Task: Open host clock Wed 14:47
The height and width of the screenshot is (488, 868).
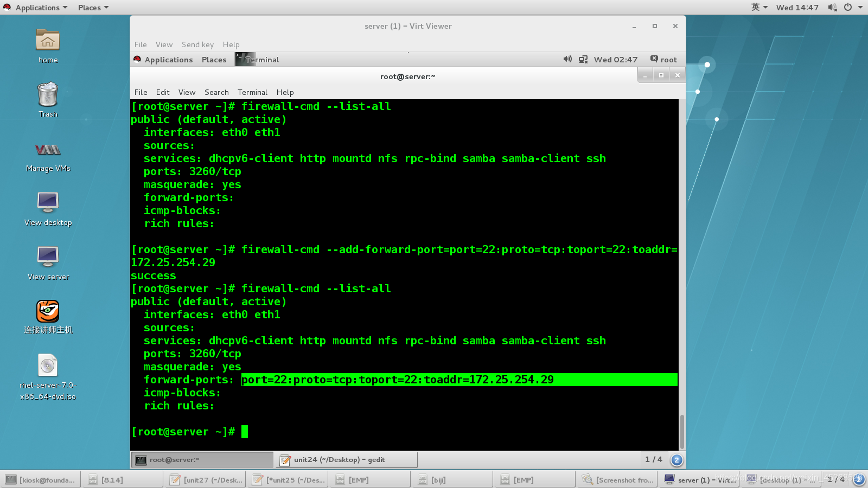Action: [797, 7]
